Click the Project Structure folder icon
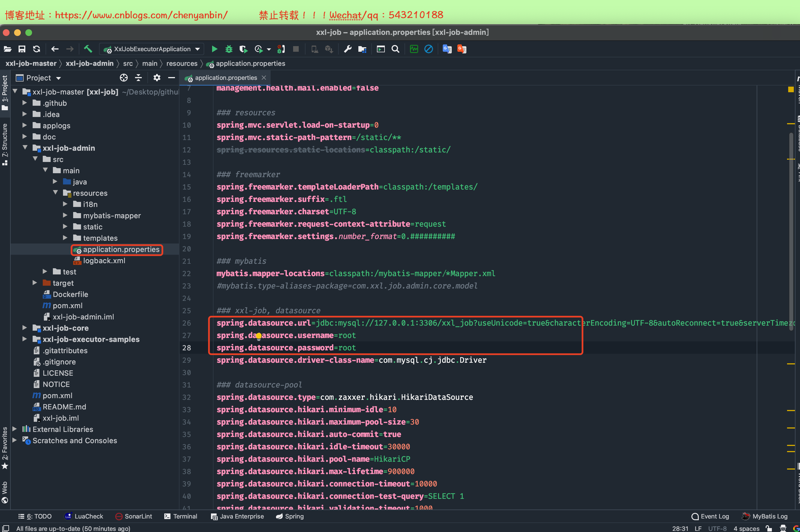The height and width of the screenshot is (532, 800). pos(362,49)
